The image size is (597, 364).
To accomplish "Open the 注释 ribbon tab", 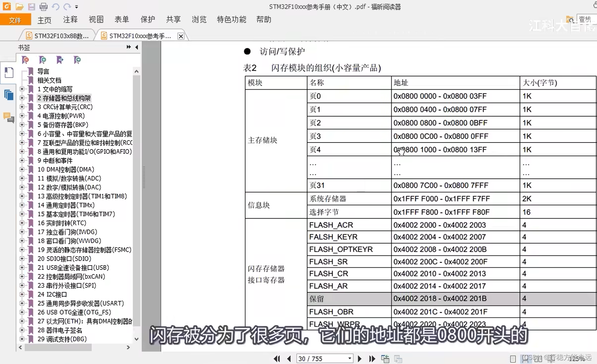I will [x=70, y=20].
